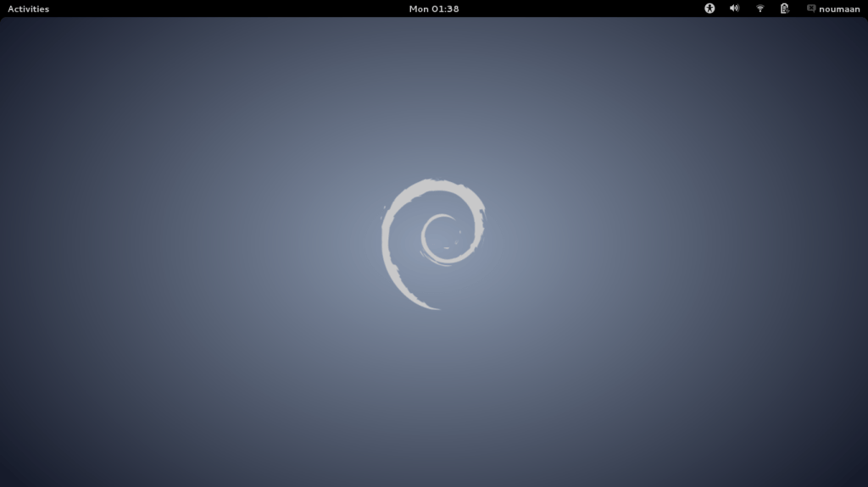The width and height of the screenshot is (868, 487).
Task: Expand the noumaan user menu
Action: pyautogui.click(x=839, y=8)
